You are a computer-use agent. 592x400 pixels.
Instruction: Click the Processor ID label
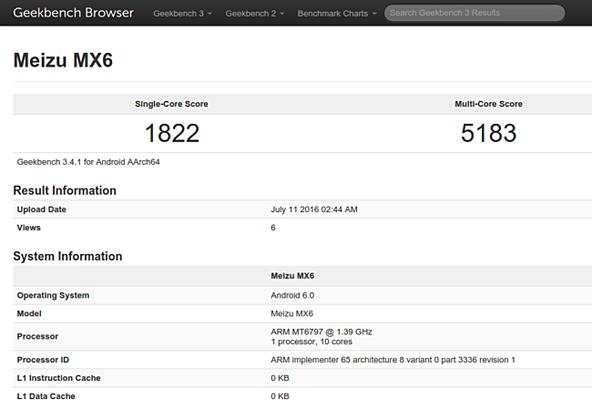tap(43, 360)
